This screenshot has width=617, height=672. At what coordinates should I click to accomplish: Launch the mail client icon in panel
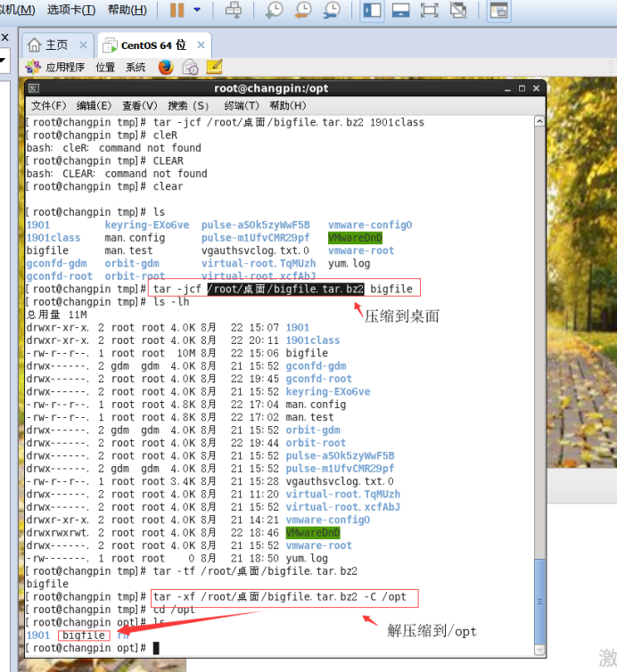point(190,67)
